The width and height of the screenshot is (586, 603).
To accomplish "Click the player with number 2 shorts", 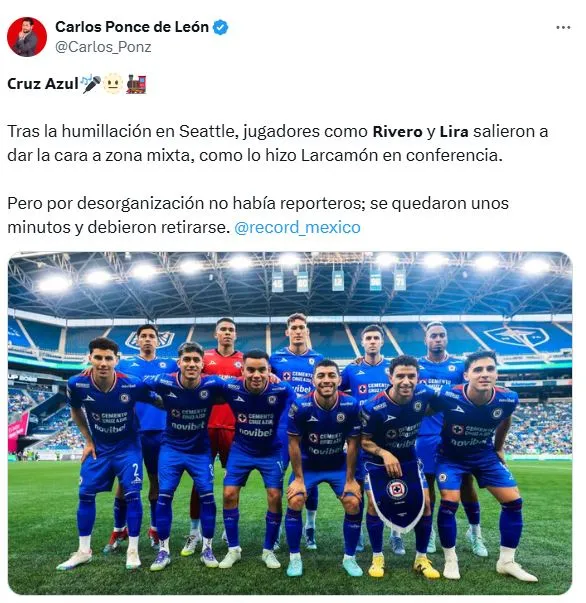I will [x=106, y=450].
